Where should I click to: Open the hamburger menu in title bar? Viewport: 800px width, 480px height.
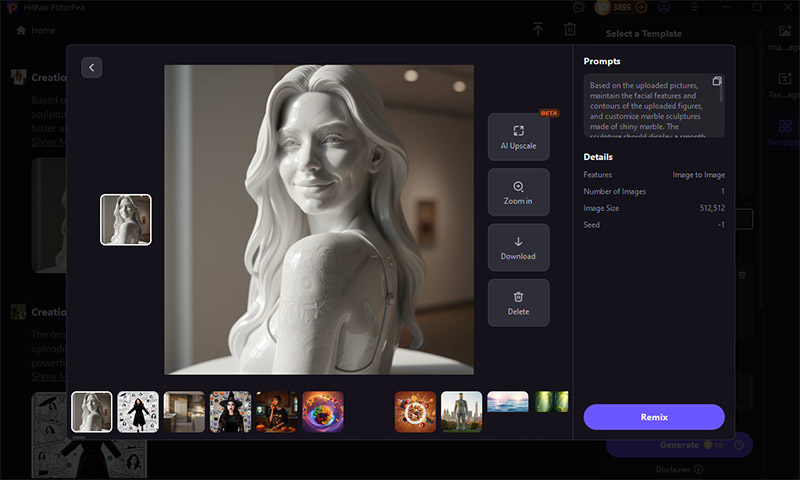[695, 7]
